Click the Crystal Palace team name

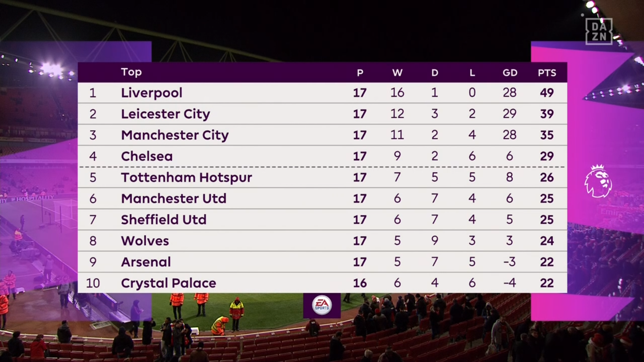coord(168,283)
